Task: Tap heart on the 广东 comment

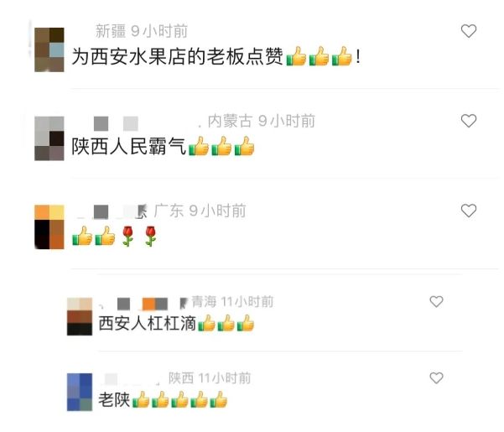Action: [469, 211]
